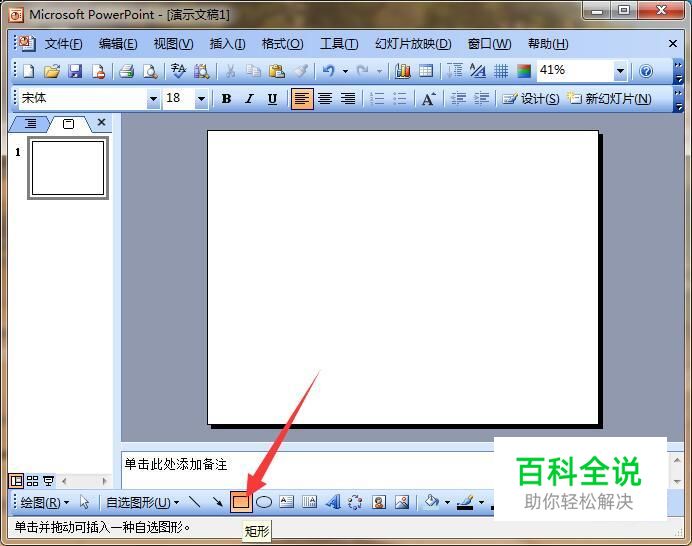
Task: Insert picture from file icon
Action: [402, 502]
